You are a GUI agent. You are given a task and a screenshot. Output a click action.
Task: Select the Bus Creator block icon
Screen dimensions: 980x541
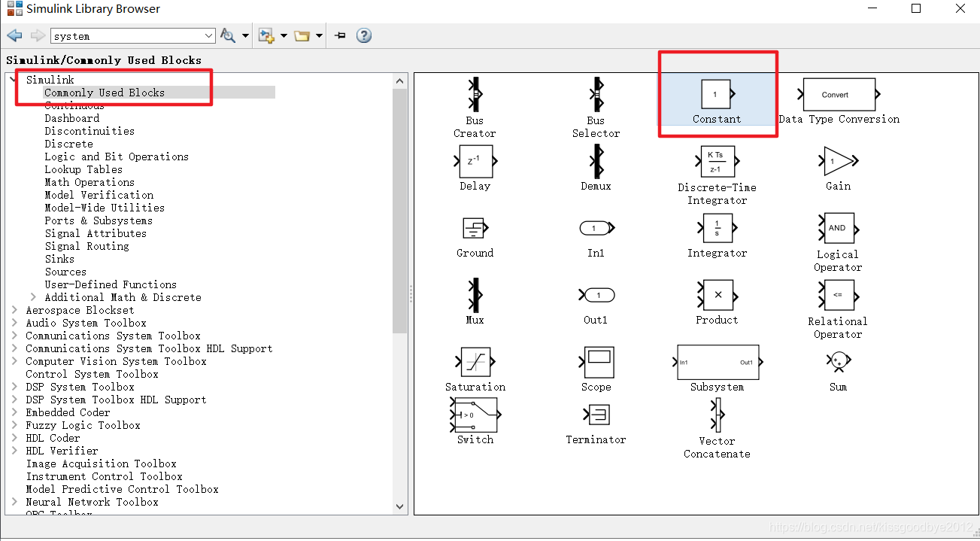pyautogui.click(x=475, y=95)
